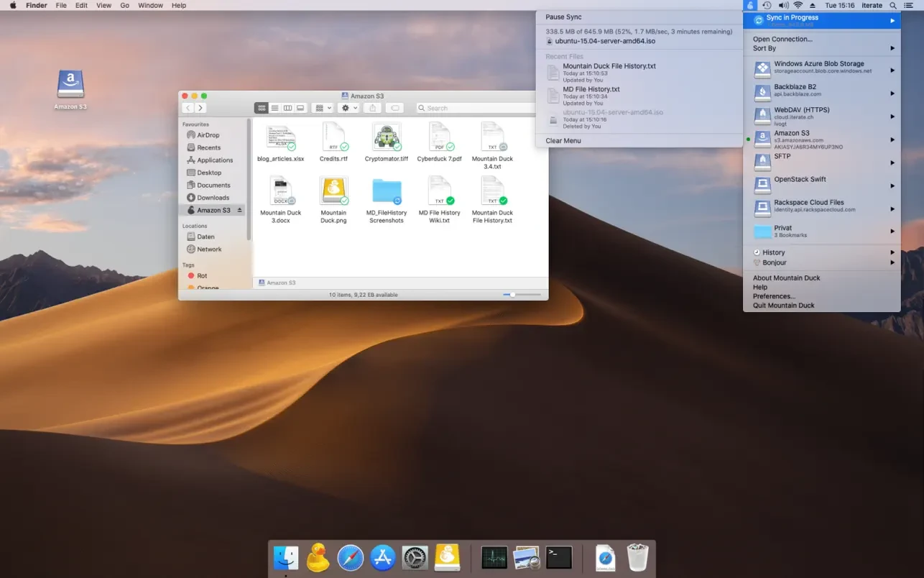Switch Finder to icon view
This screenshot has height=578, width=924.
point(262,108)
